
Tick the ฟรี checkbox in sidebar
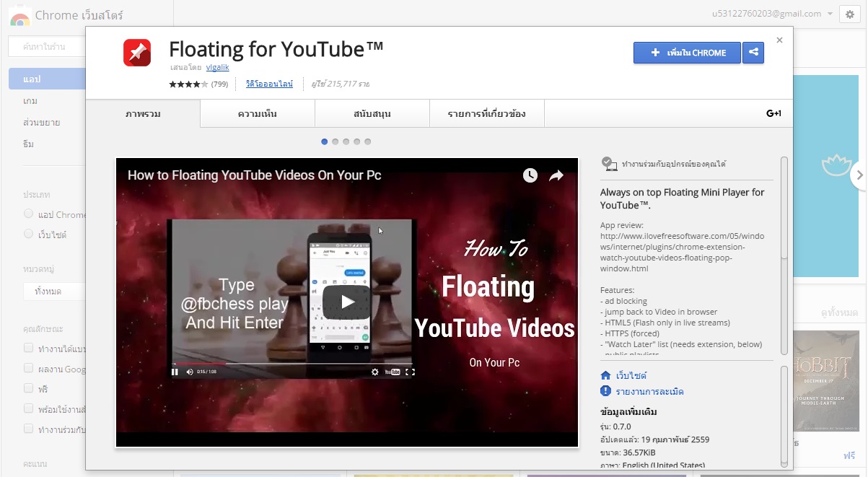pyautogui.click(x=28, y=389)
